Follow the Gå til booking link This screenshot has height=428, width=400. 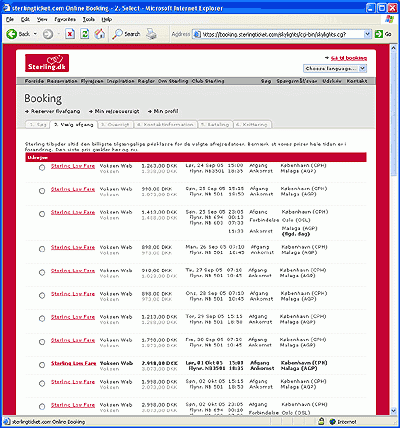349,58
